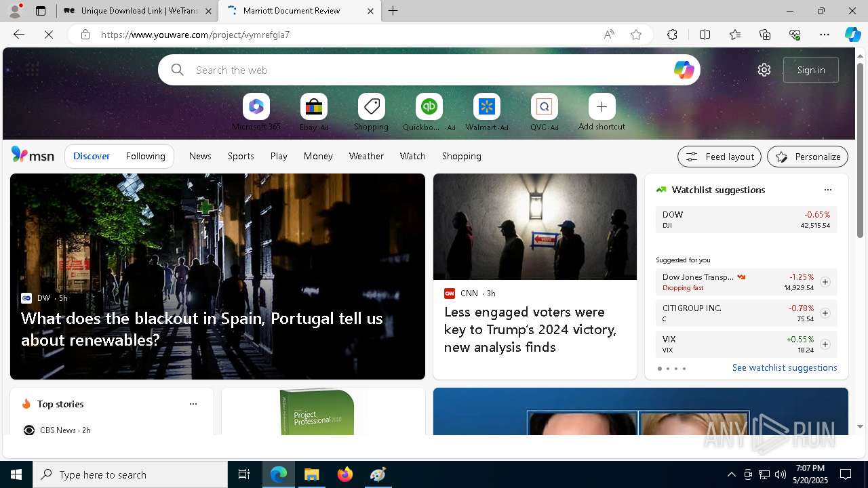Viewport: 868px width, 488px height.
Task: Click the MSN logo
Action: click(33, 155)
